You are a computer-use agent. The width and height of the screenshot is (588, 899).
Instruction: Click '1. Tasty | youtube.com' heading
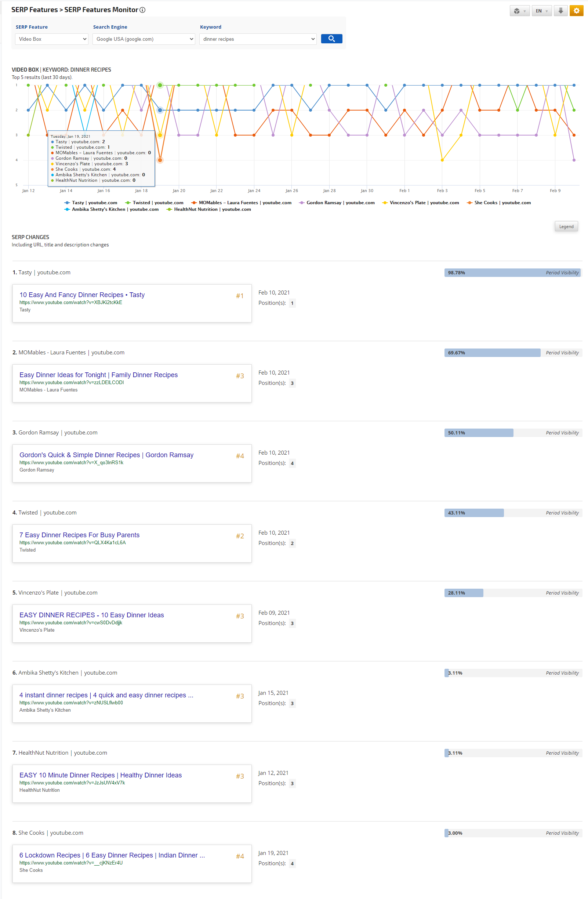(41, 272)
